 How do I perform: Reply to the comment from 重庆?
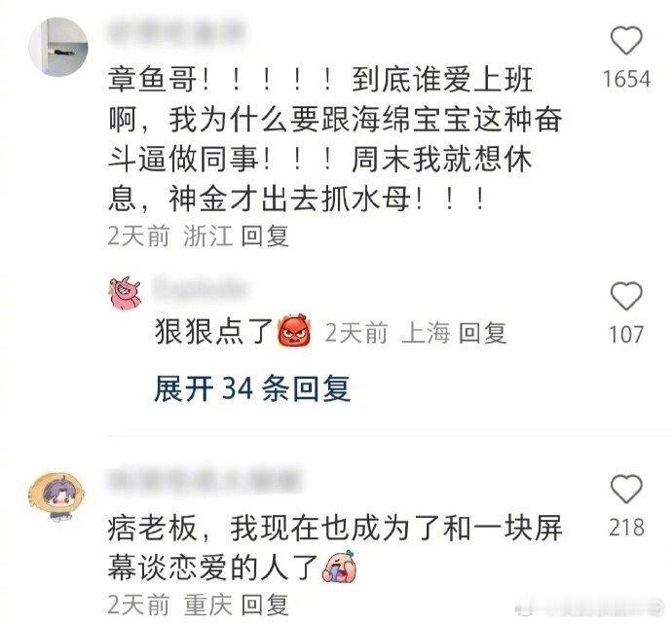click(265, 605)
